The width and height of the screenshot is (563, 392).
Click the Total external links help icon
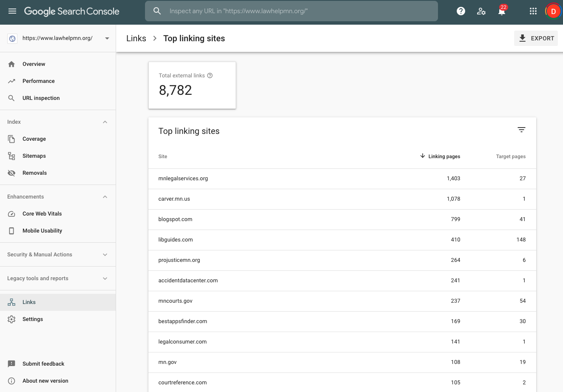[210, 76]
